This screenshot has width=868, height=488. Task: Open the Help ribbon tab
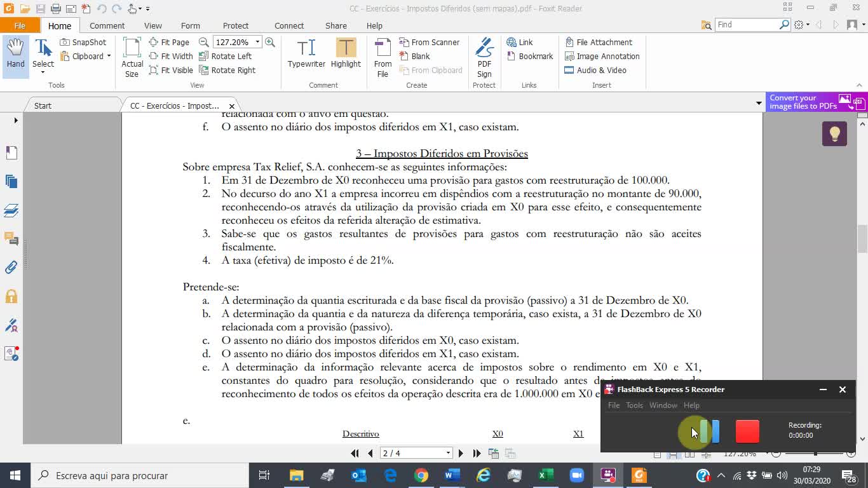(374, 25)
